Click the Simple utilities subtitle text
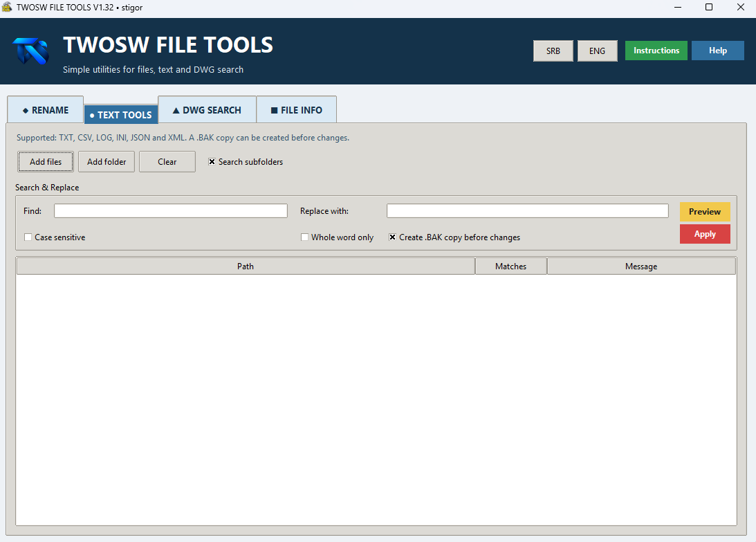756x542 pixels. pyautogui.click(x=153, y=69)
